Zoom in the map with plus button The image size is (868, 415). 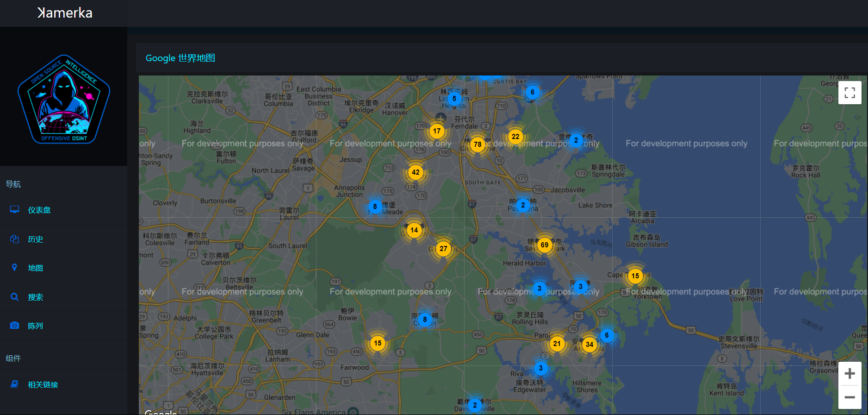(850, 373)
